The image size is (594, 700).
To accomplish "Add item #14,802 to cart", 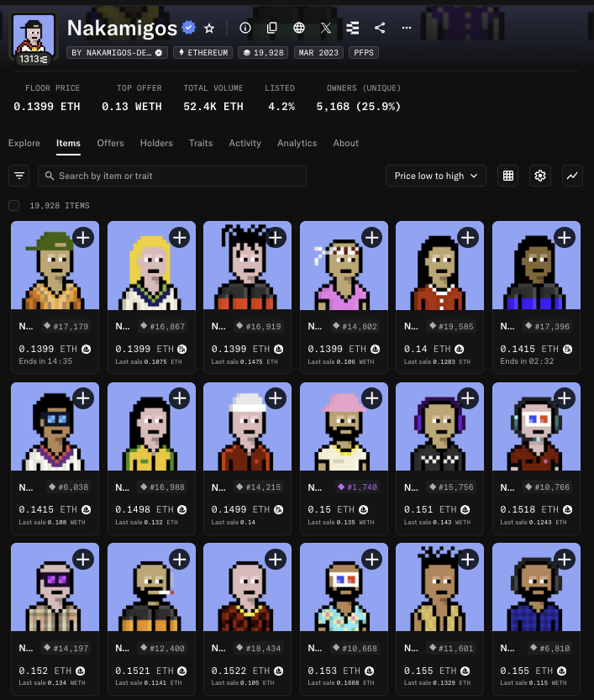I will pos(371,238).
